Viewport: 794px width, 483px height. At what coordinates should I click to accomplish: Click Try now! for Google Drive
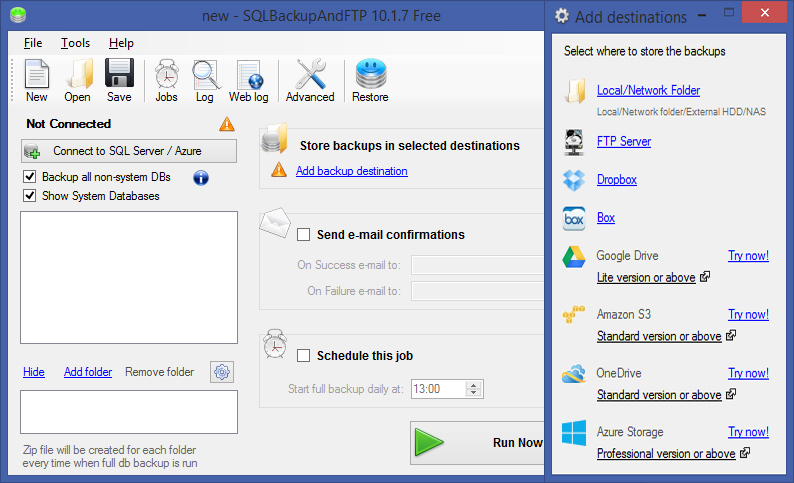coord(748,256)
